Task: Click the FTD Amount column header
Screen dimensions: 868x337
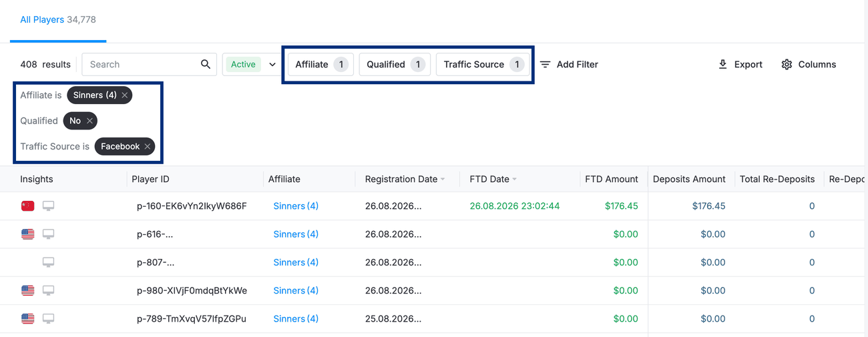Action: (612, 179)
